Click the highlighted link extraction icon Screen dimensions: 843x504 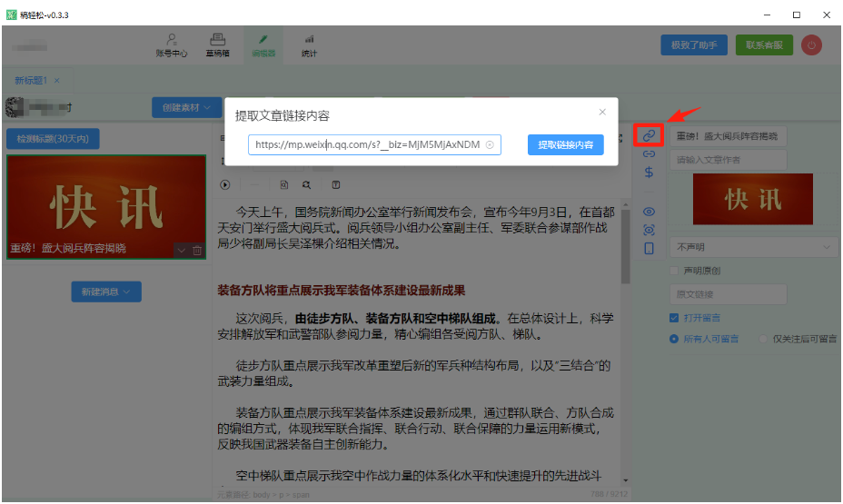click(649, 135)
